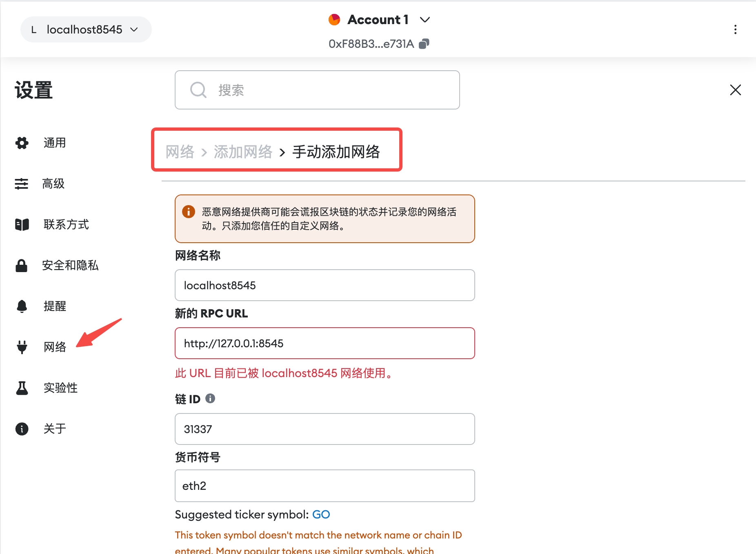Click the 网络 breadcrumb link
The height and width of the screenshot is (554, 756).
[180, 152]
